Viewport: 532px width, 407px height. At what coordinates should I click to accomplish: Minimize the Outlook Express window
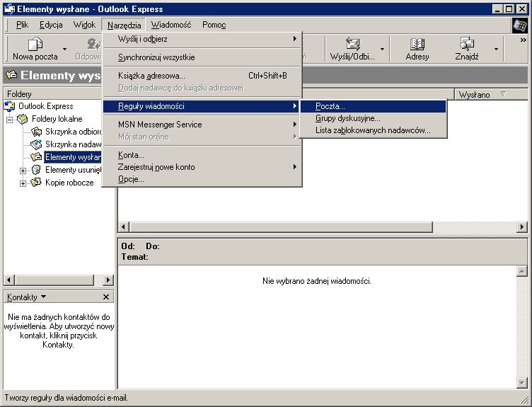[x=497, y=9]
